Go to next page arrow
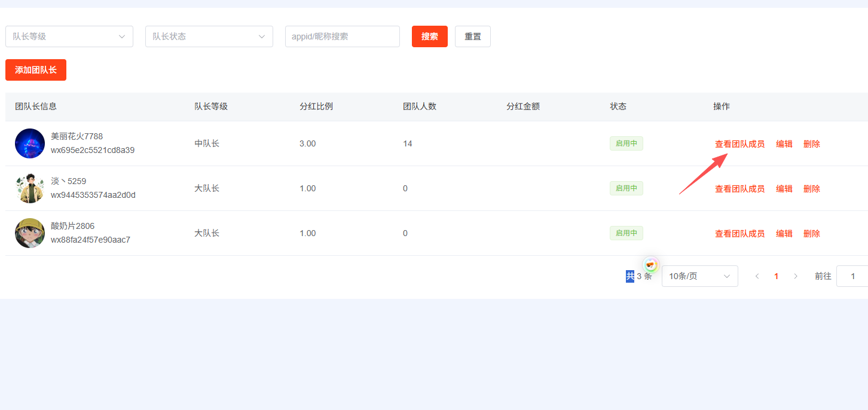 pos(796,276)
